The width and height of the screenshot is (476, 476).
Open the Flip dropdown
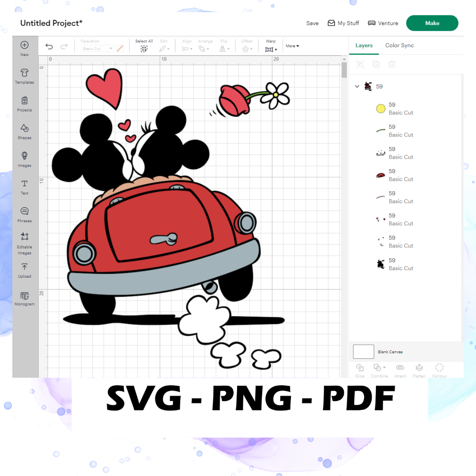224,48
